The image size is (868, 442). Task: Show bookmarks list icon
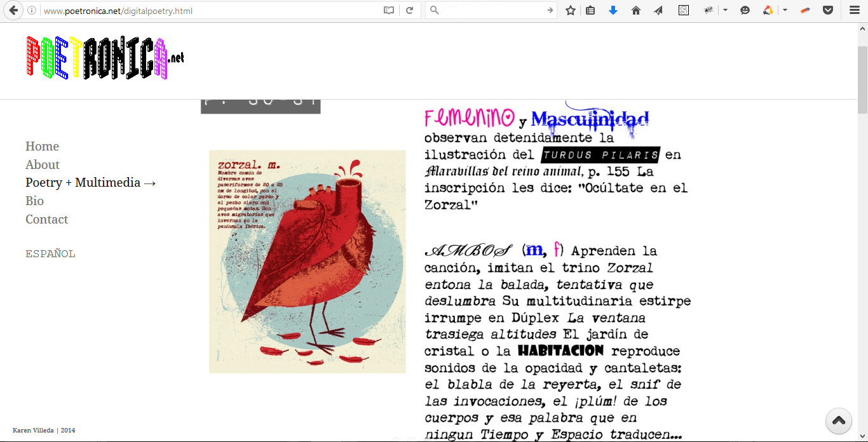[590, 11]
